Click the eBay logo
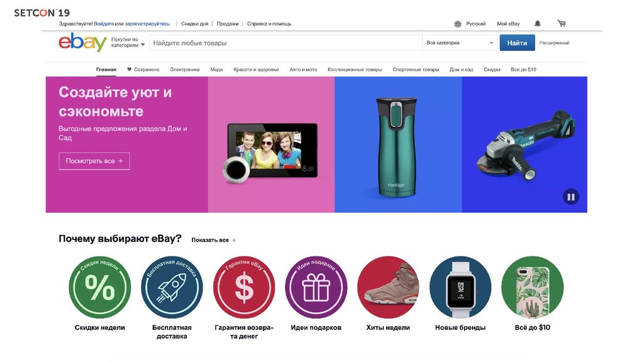The height and width of the screenshot is (362, 644). tap(82, 42)
